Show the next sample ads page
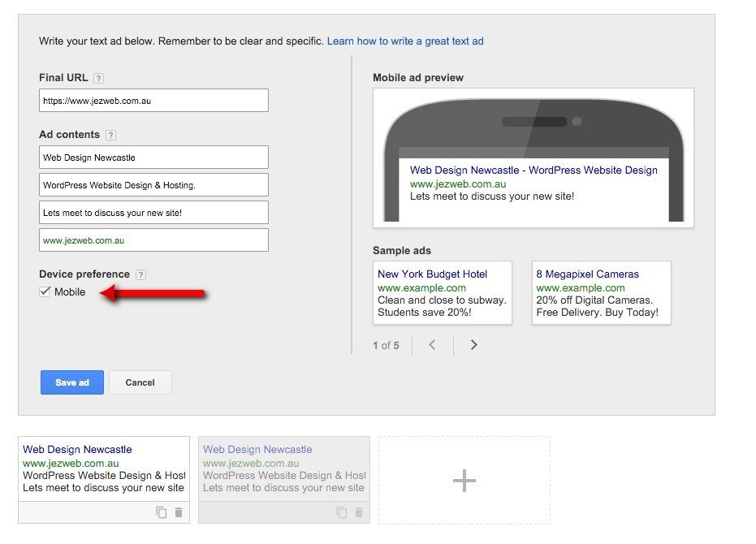The image size is (756, 544). [x=474, y=344]
